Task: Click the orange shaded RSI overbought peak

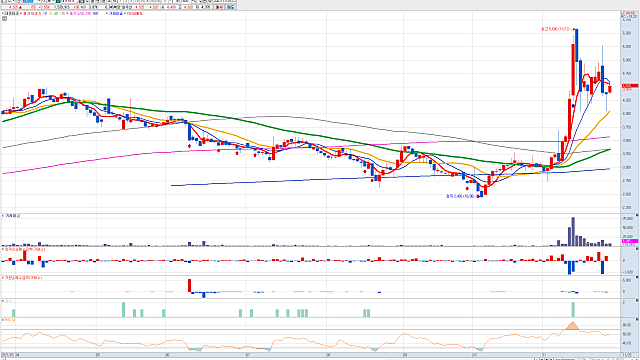Action: (x=573, y=327)
